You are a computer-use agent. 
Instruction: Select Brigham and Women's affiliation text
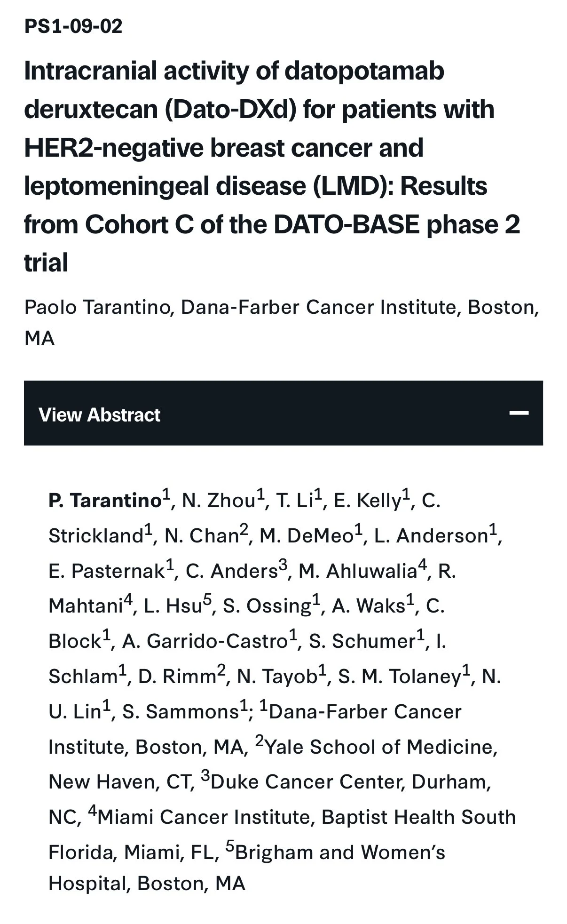[x=340, y=852]
